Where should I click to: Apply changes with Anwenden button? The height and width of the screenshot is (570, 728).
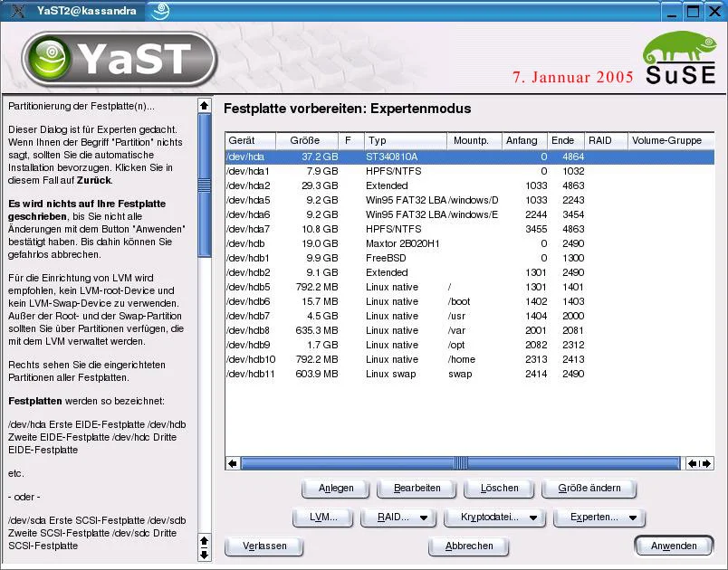click(x=674, y=546)
